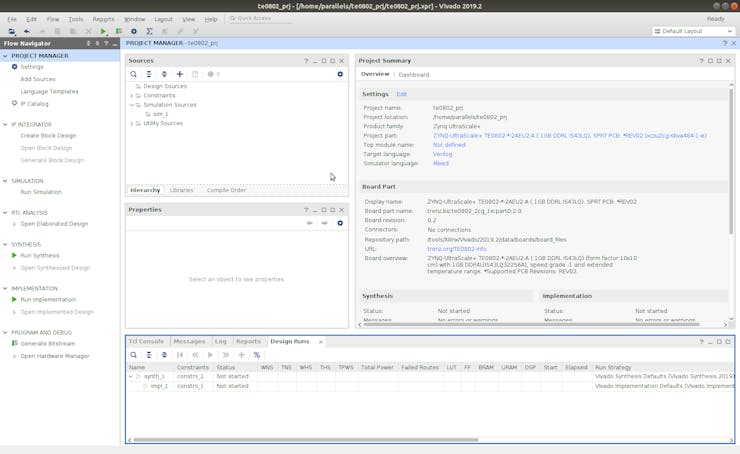Click Generate Bitstream in Flow Navigator
The width and height of the screenshot is (740, 454).
coord(47,344)
